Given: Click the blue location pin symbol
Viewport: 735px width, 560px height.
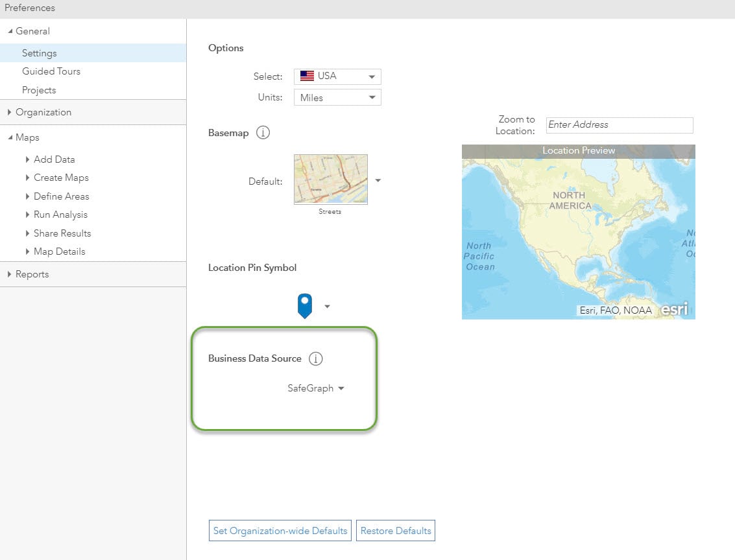Looking at the screenshot, I should pos(304,305).
